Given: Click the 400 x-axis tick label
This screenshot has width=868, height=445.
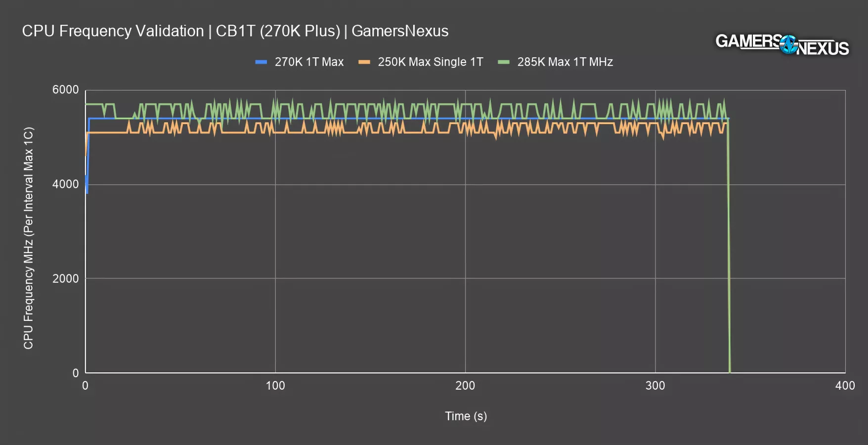Looking at the screenshot, I should pos(845,386).
